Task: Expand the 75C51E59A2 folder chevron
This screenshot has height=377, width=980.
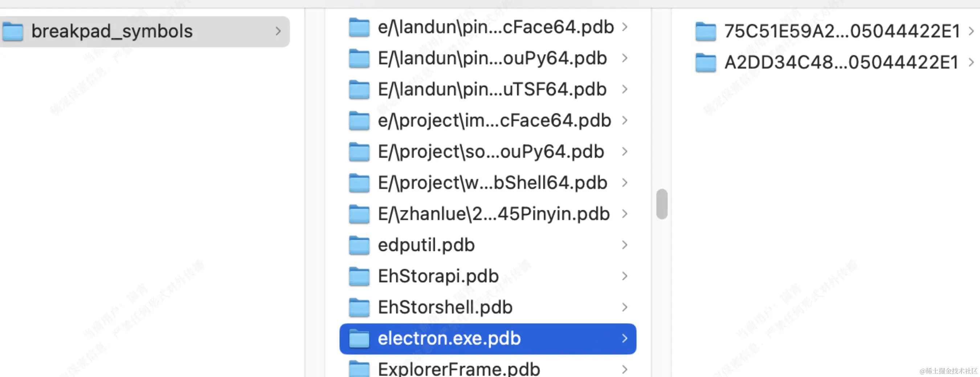Action: click(x=971, y=31)
